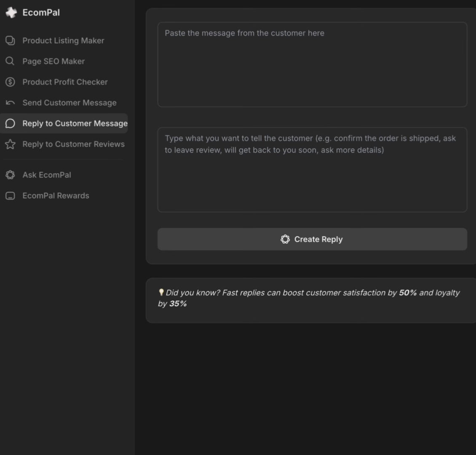The height and width of the screenshot is (455, 476).
Task: Click the Page SEO Maker magnifier icon
Action: pyautogui.click(x=10, y=61)
